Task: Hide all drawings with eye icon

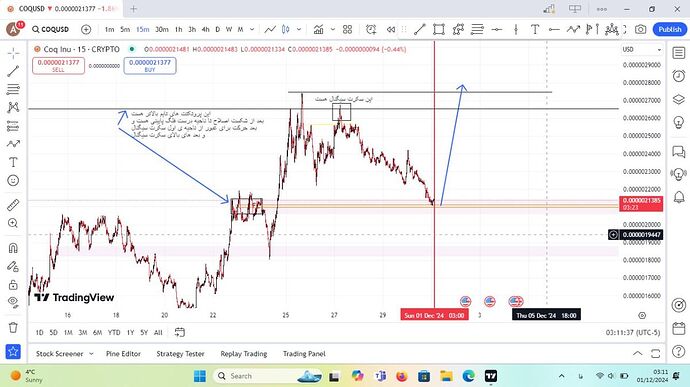Action: pos(13,302)
